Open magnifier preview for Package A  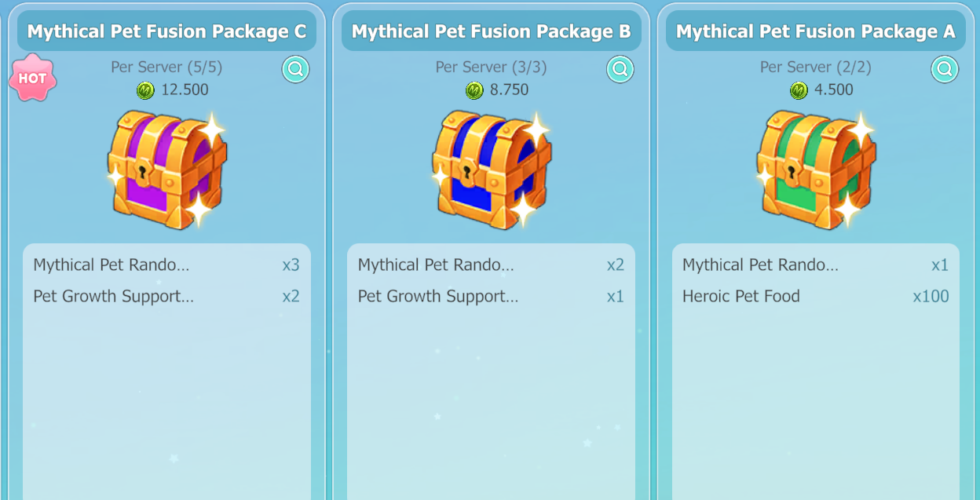pyautogui.click(x=945, y=69)
